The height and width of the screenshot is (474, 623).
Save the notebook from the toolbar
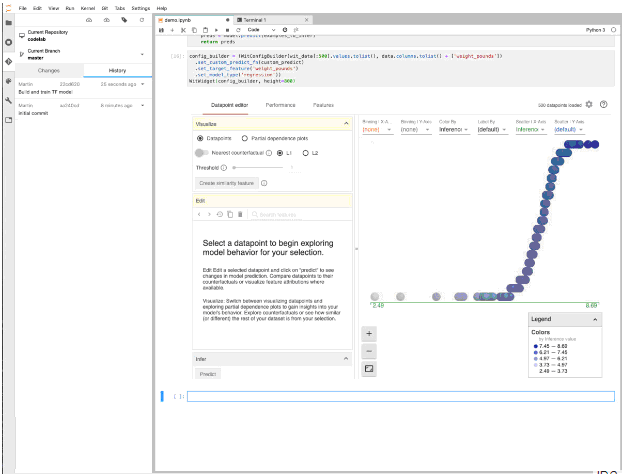click(161, 30)
